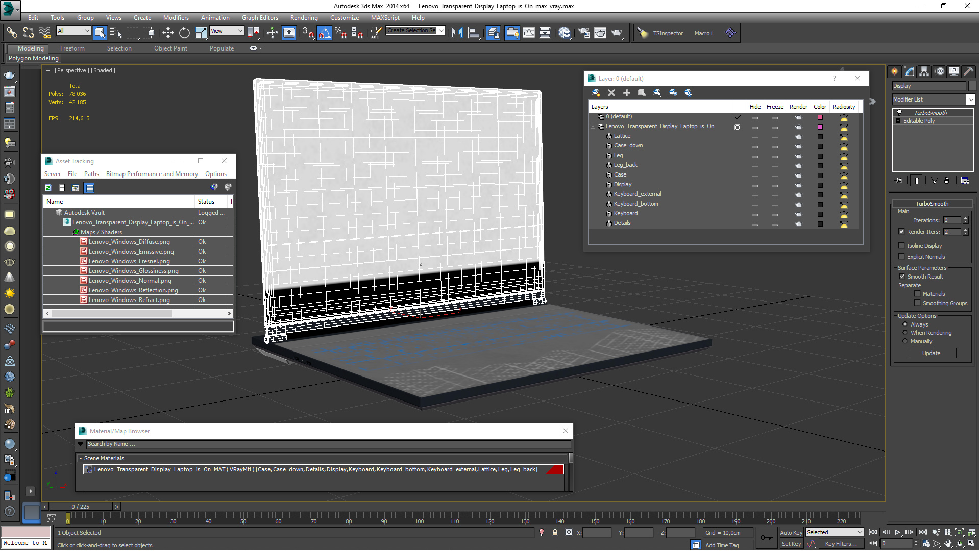Open the Mirror tool
Screen dimensions: 980x551
[x=457, y=33]
